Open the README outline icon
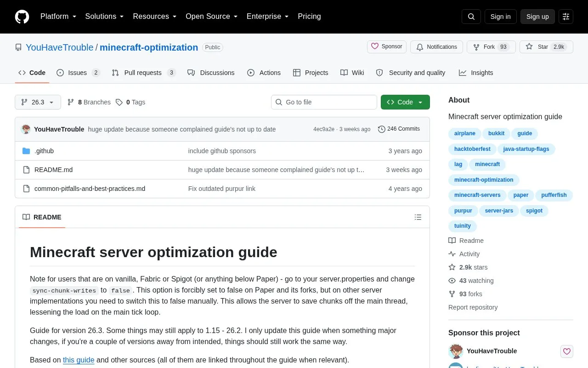This screenshot has height=368, width=588. coord(418,217)
